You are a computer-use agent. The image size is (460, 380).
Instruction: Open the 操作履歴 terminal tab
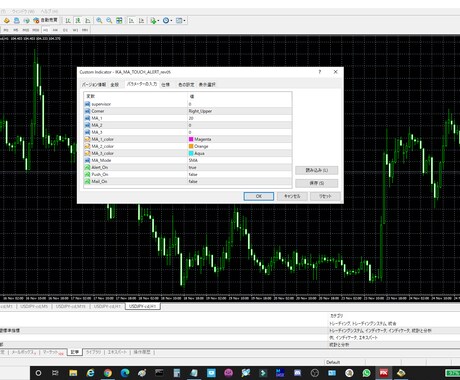[x=142, y=352]
